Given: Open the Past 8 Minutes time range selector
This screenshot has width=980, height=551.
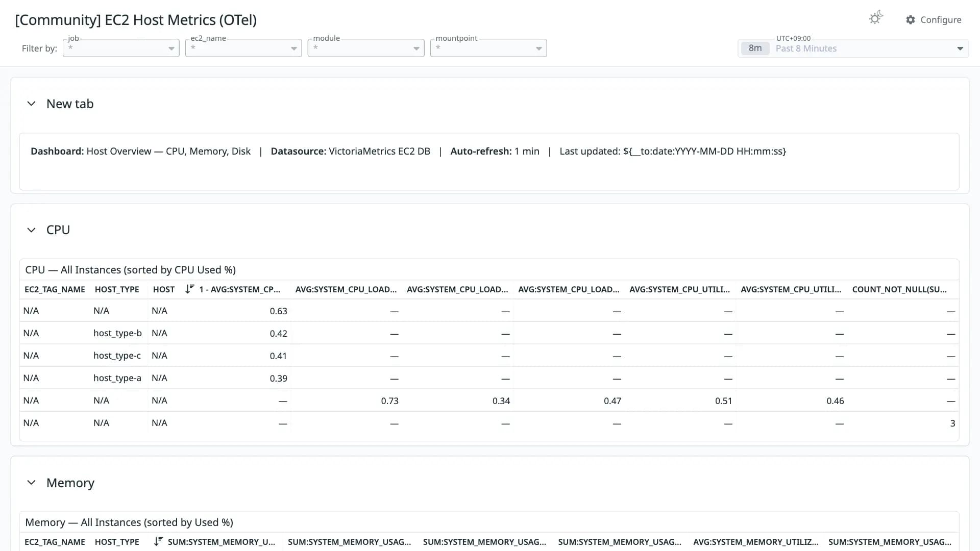Looking at the screenshot, I should tap(853, 48).
